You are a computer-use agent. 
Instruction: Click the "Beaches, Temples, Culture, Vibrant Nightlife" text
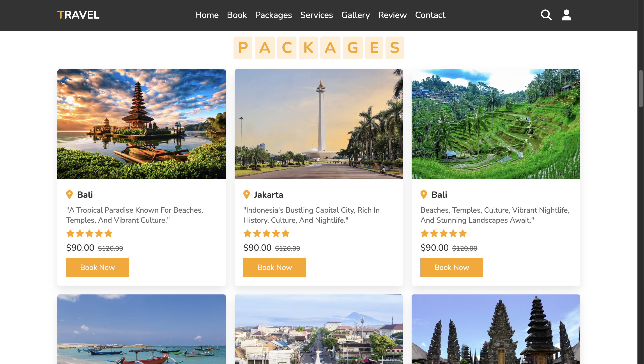[x=495, y=215]
